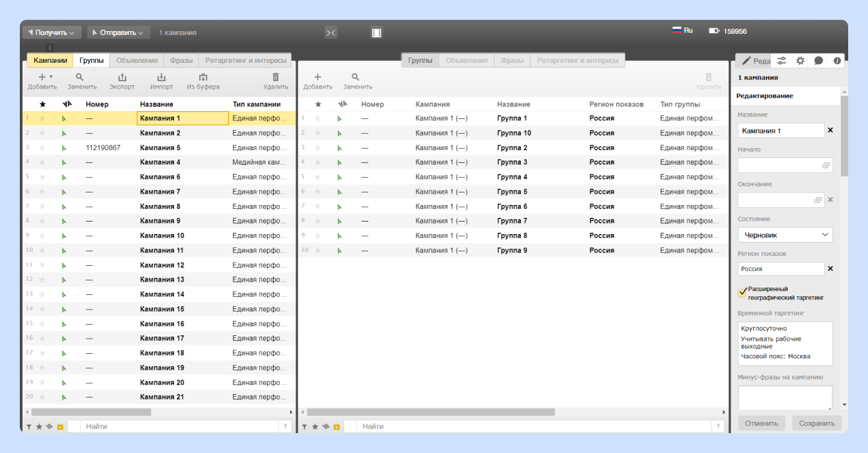Toggle favorite star for Группа 10
The image size is (868, 453).
coord(318,133)
